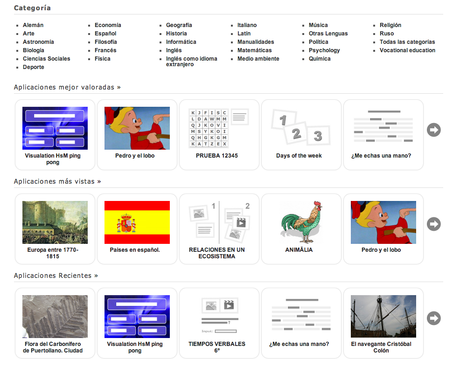Open Flora del Carbonífero de Puertollano thumbnail

click(x=55, y=316)
